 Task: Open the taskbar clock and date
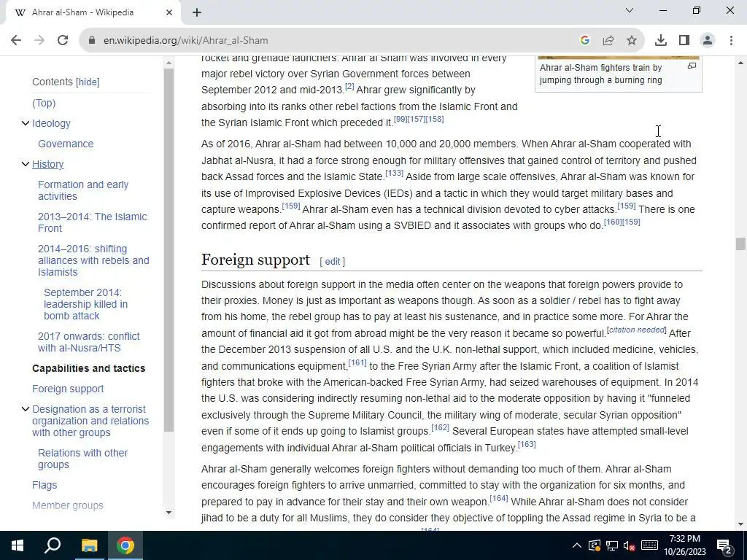coord(684,545)
